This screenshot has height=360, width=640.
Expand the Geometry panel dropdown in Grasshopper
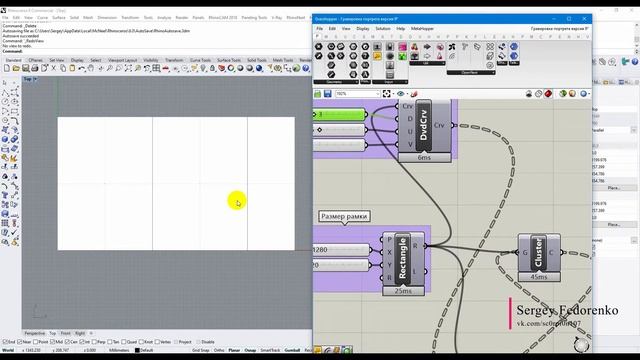(357, 82)
